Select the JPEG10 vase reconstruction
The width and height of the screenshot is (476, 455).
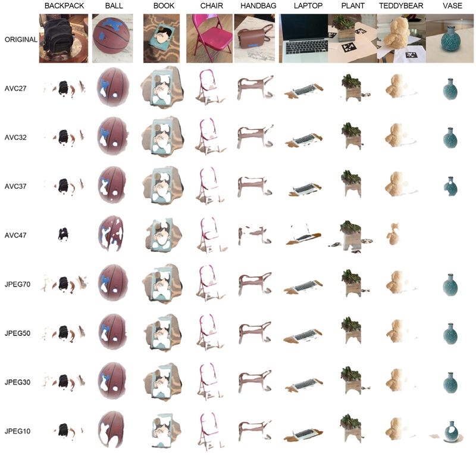point(447,432)
